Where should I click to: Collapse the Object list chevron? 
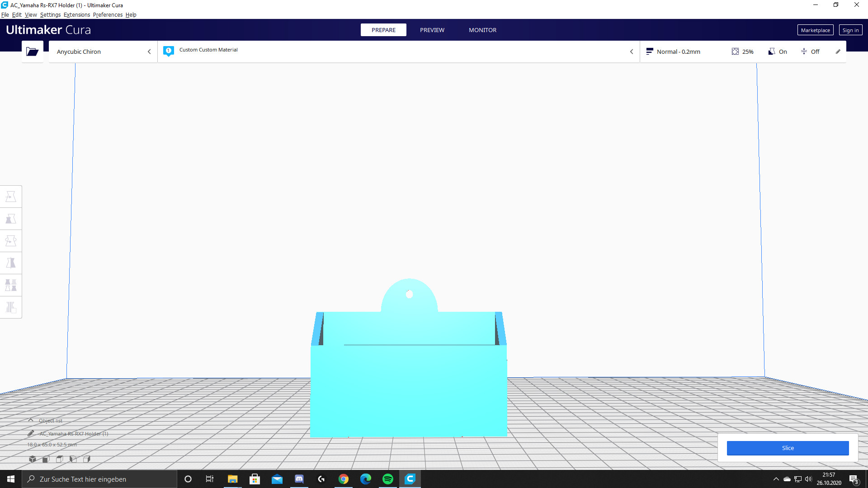pyautogui.click(x=31, y=420)
